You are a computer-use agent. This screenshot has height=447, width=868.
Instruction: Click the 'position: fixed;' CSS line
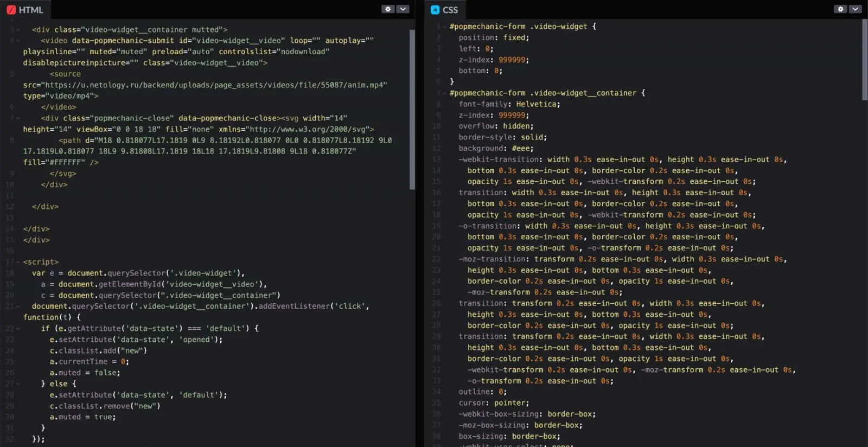[494, 37]
